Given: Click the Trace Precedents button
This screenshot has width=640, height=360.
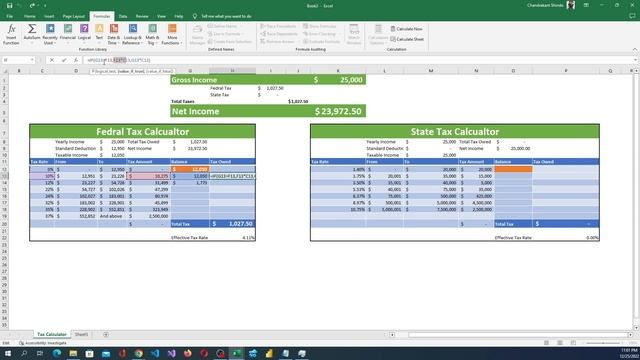Looking at the screenshot, I should (279, 26).
